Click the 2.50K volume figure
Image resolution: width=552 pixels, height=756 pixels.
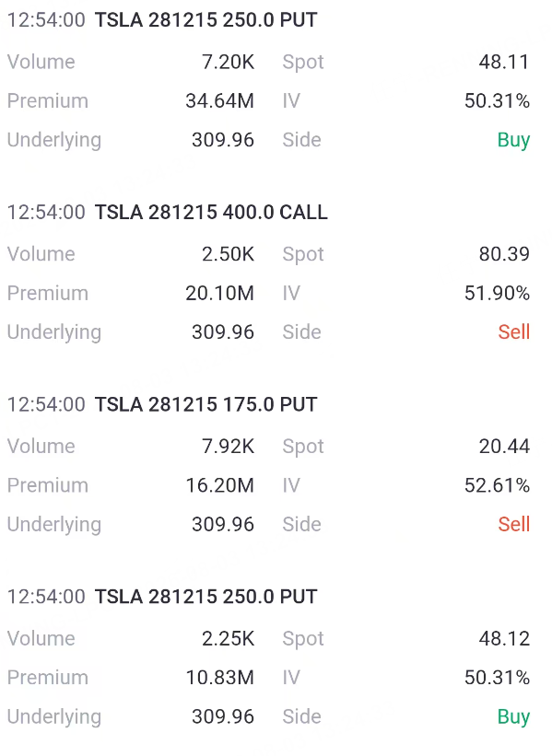pos(228,254)
